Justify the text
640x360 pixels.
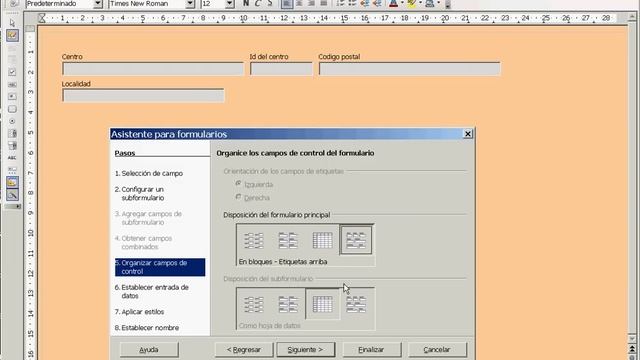(x=324, y=3)
